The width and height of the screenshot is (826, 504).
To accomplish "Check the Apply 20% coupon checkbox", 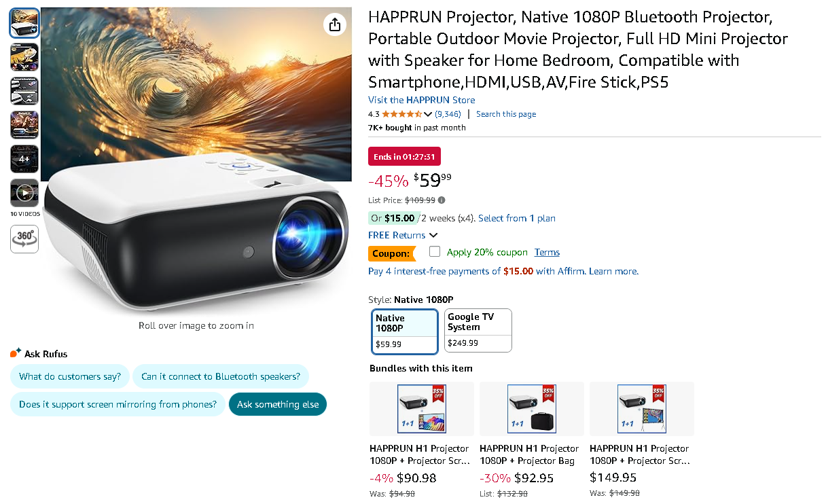I will pyautogui.click(x=434, y=251).
